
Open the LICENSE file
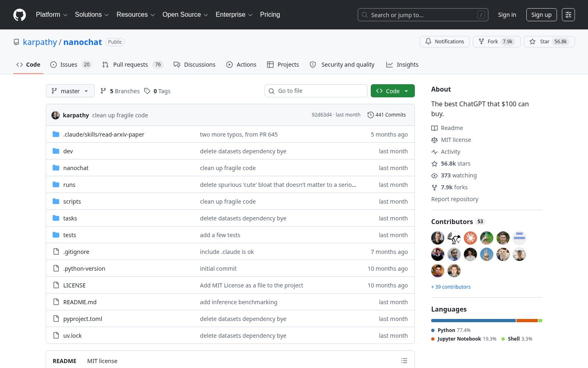click(x=75, y=285)
